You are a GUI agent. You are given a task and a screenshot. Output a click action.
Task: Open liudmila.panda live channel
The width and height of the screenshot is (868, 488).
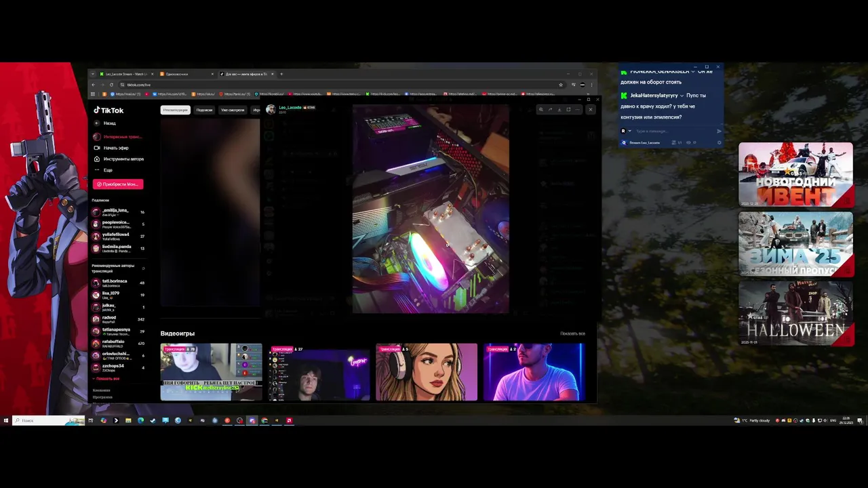click(x=119, y=249)
